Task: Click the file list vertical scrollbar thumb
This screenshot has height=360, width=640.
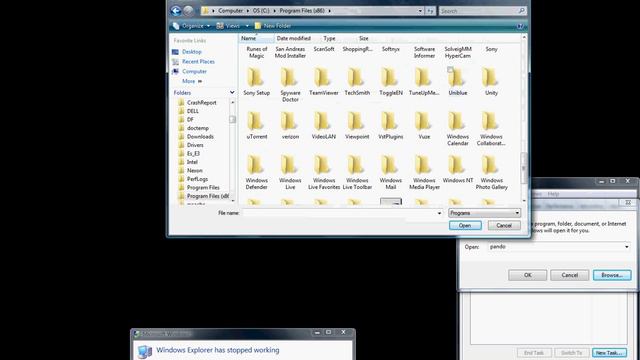Action: [x=524, y=168]
